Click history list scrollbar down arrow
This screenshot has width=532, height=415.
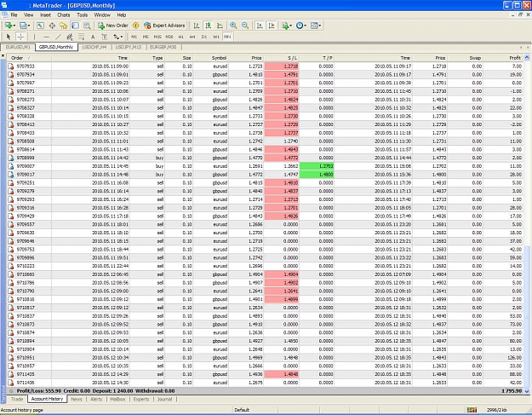point(527,391)
